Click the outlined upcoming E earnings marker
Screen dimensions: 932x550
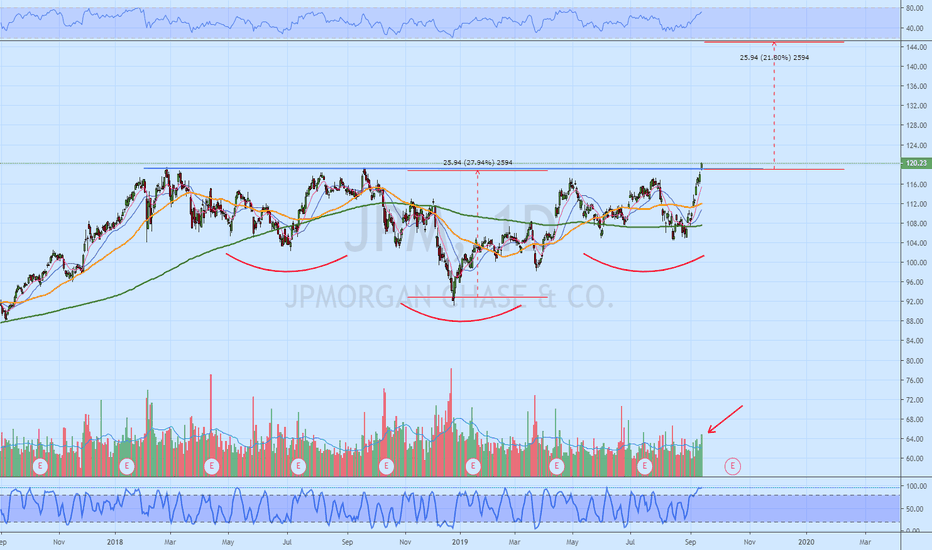732,466
